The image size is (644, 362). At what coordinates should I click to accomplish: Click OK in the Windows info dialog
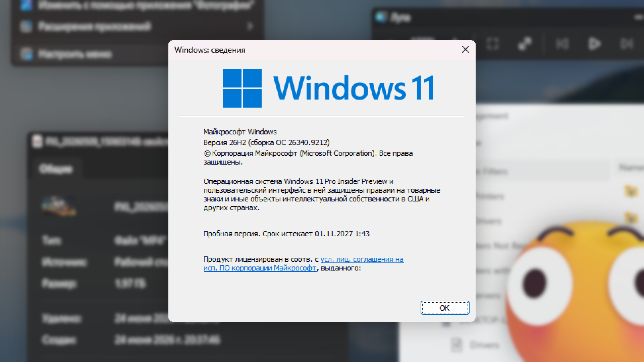(445, 308)
